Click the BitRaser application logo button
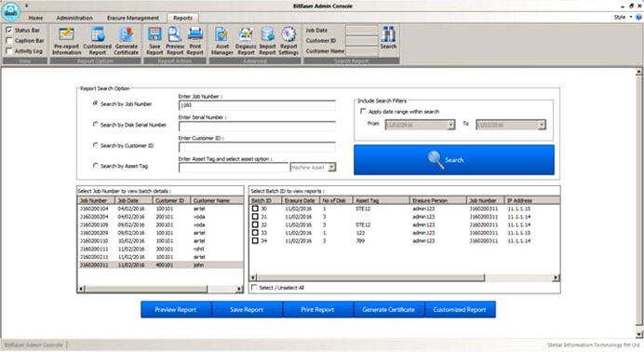 tap(11, 11)
